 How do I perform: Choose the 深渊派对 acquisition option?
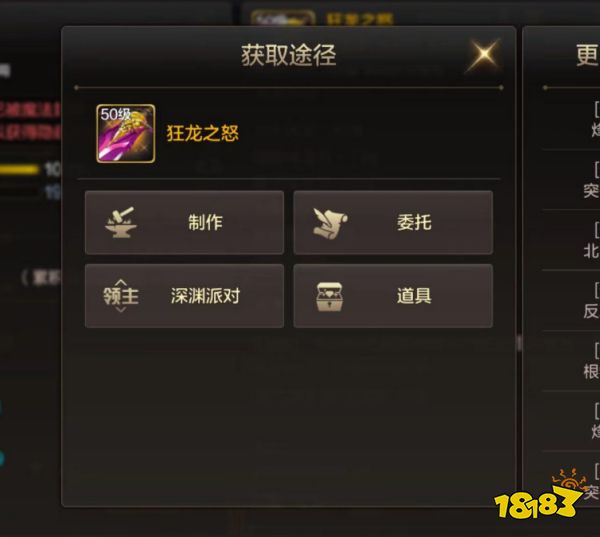click(x=184, y=296)
